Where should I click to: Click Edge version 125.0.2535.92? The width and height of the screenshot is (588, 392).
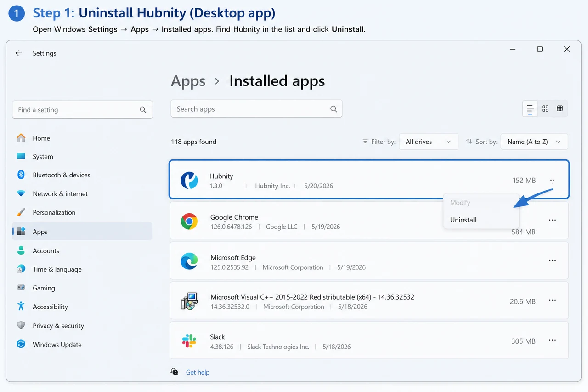(229, 267)
